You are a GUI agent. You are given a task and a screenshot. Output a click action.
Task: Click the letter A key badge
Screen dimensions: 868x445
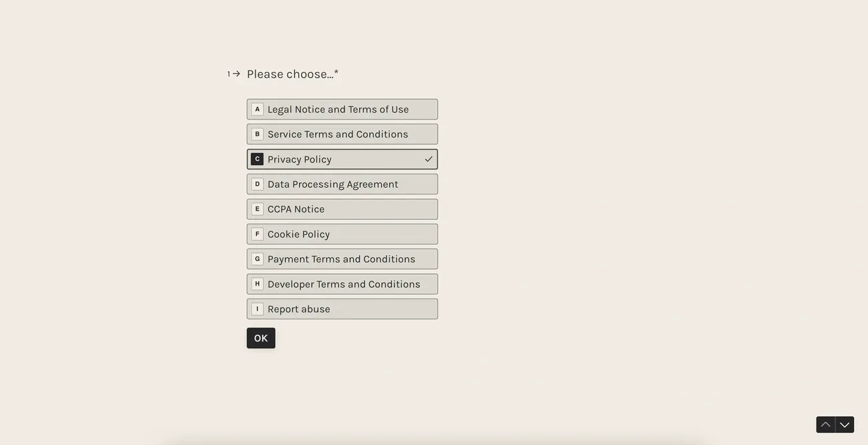[x=257, y=110]
